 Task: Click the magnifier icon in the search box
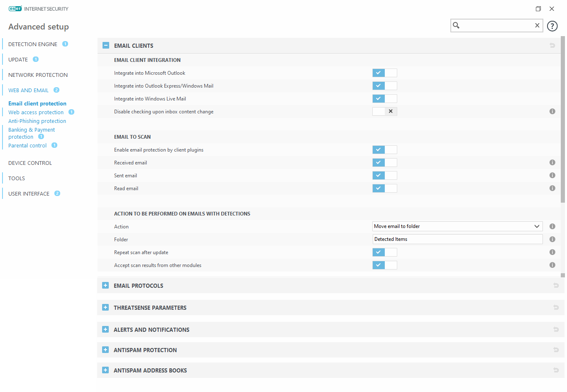click(x=456, y=25)
